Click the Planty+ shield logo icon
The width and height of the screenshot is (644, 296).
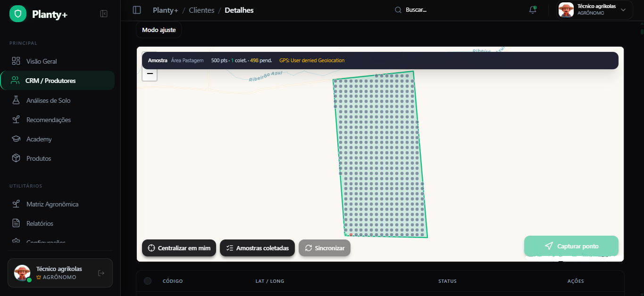18,14
